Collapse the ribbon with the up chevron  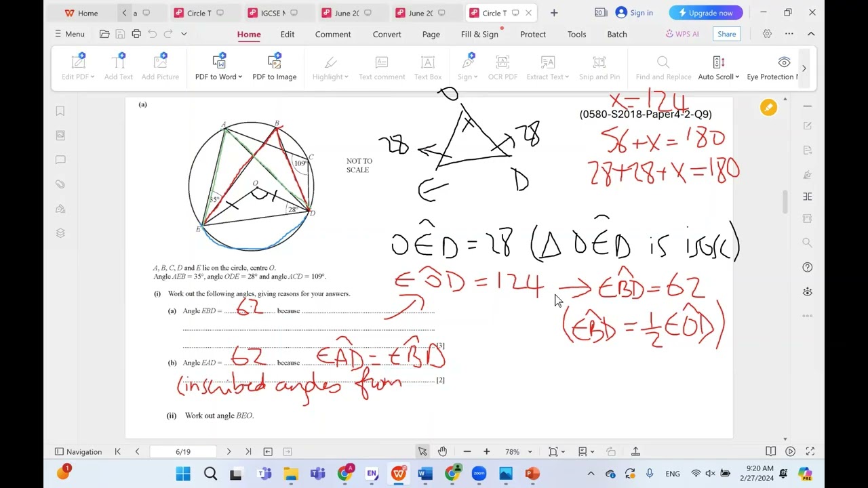[811, 34]
